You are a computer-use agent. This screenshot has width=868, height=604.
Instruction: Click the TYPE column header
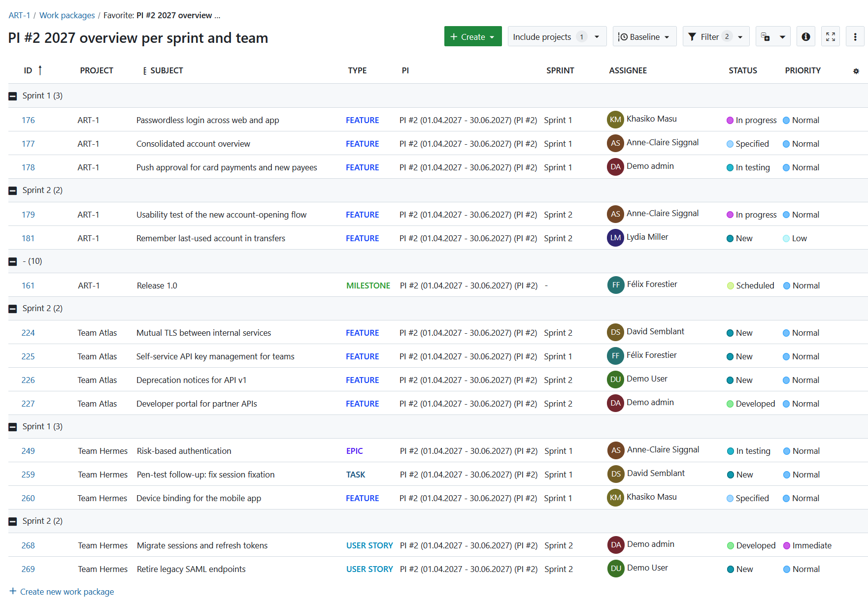coord(357,70)
